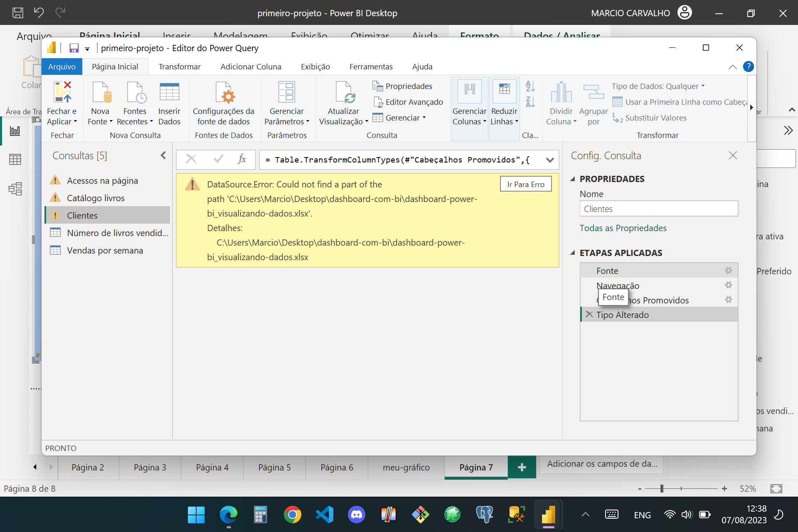The image size is (798, 532).
Task: Open Tipo de Dados: Qualquer dropdown
Action: 658,86
